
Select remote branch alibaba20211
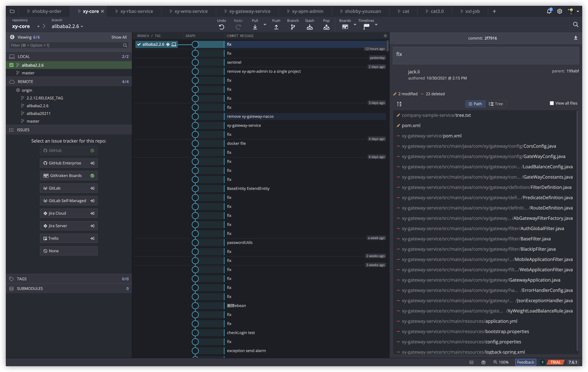coord(38,113)
